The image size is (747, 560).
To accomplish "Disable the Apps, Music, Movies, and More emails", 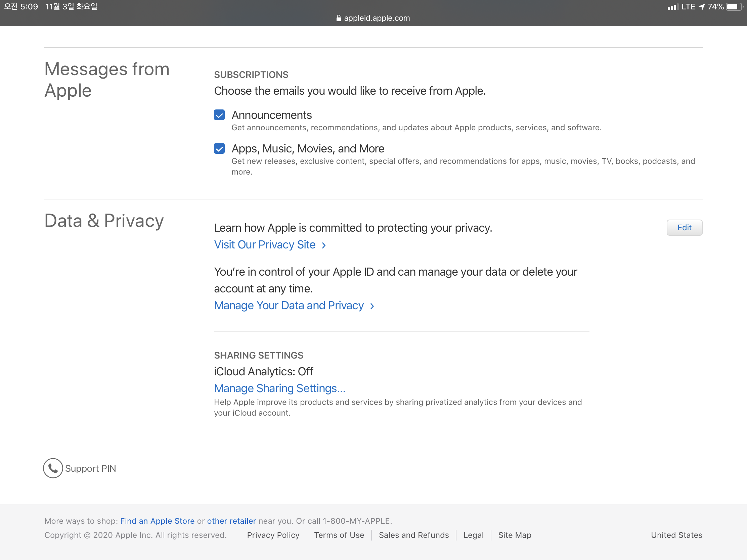I will pyautogui.click(x=219, y=148).
